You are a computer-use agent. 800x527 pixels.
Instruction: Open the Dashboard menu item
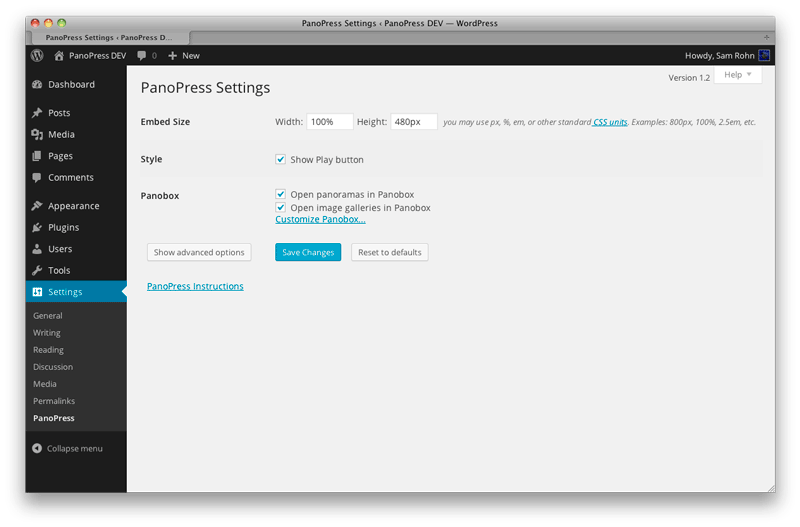click(71, 85)
